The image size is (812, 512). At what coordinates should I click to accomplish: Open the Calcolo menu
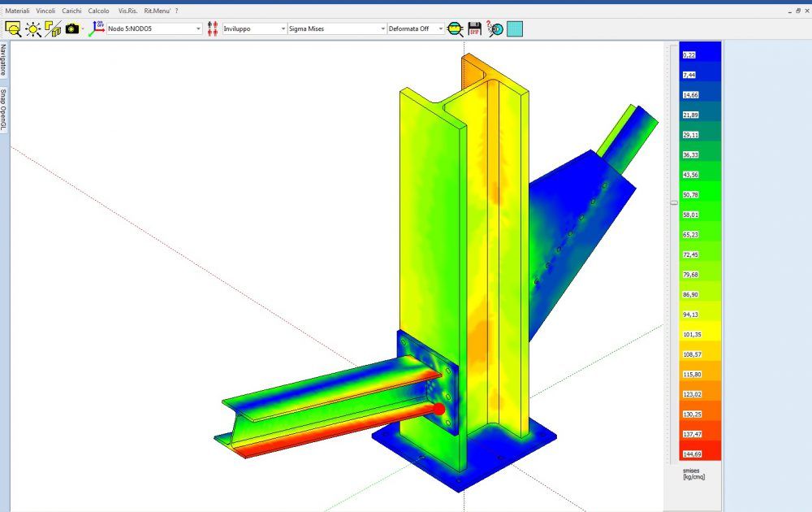pyautogui.click(x=98, y=11)
